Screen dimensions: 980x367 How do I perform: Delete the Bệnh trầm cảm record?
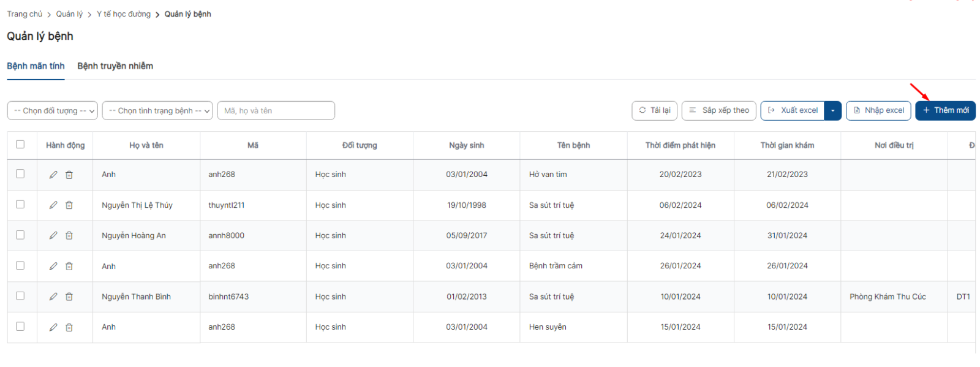[69, 266]
